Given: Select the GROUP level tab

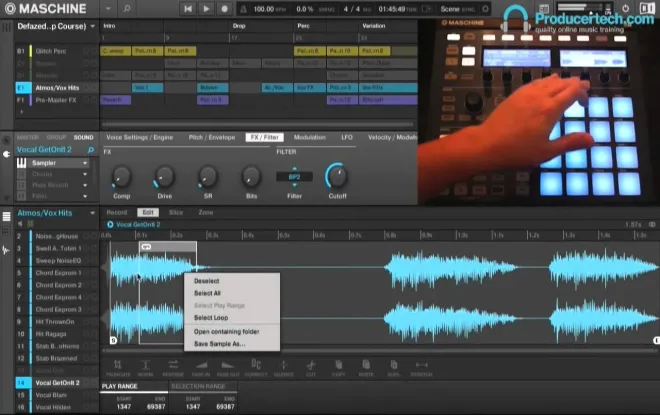Looking at the screenshot, I should pos(56,137).
